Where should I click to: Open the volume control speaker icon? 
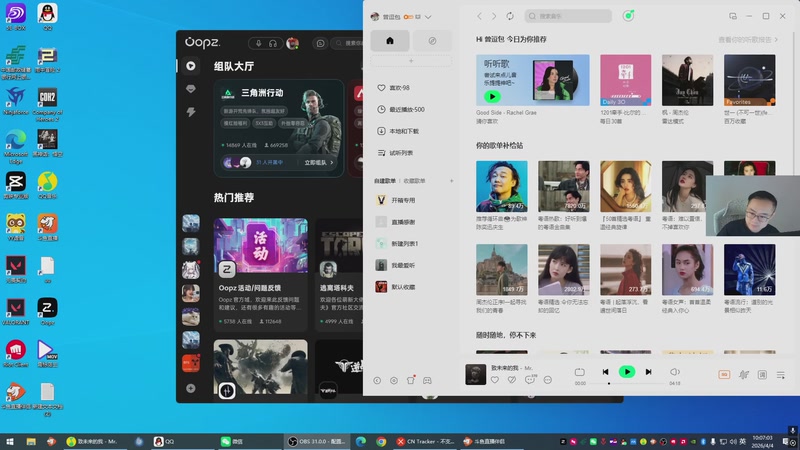pyautogui.click(x=674, y=372)
